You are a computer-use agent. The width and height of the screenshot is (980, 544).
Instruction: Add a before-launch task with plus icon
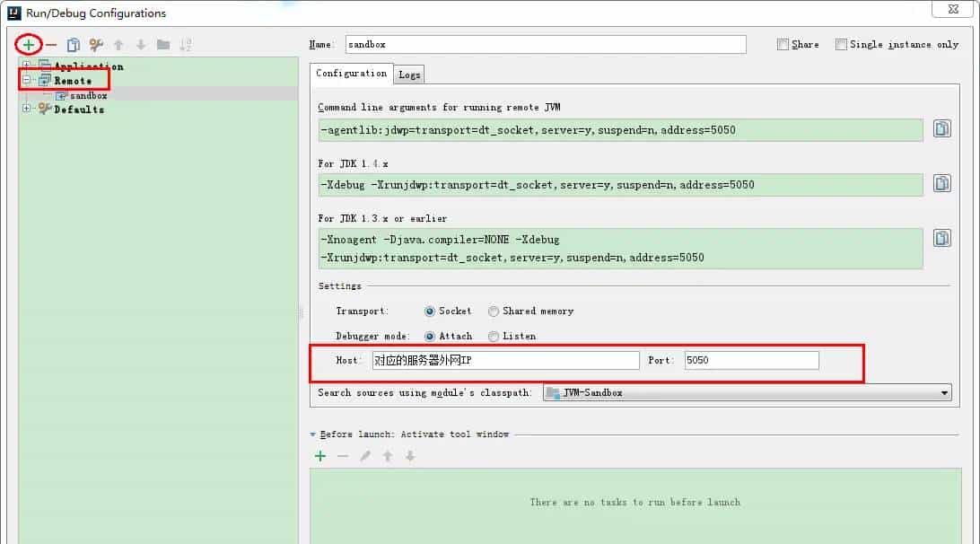point(320,456)
